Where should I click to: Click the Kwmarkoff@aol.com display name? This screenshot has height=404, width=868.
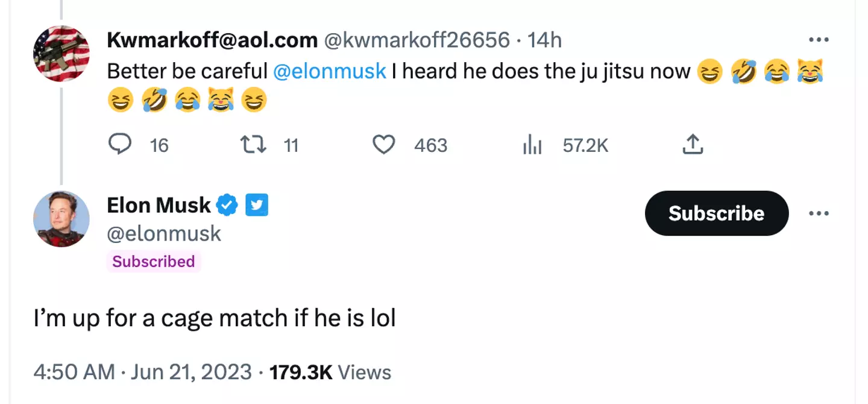pyautogui.click(x=212, y=40)
